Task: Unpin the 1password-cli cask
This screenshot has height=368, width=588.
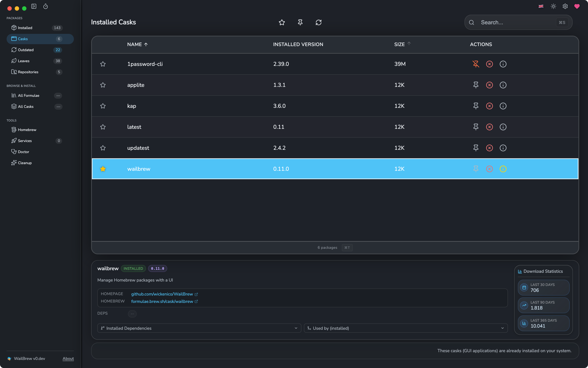Action: tap(476, 64)
